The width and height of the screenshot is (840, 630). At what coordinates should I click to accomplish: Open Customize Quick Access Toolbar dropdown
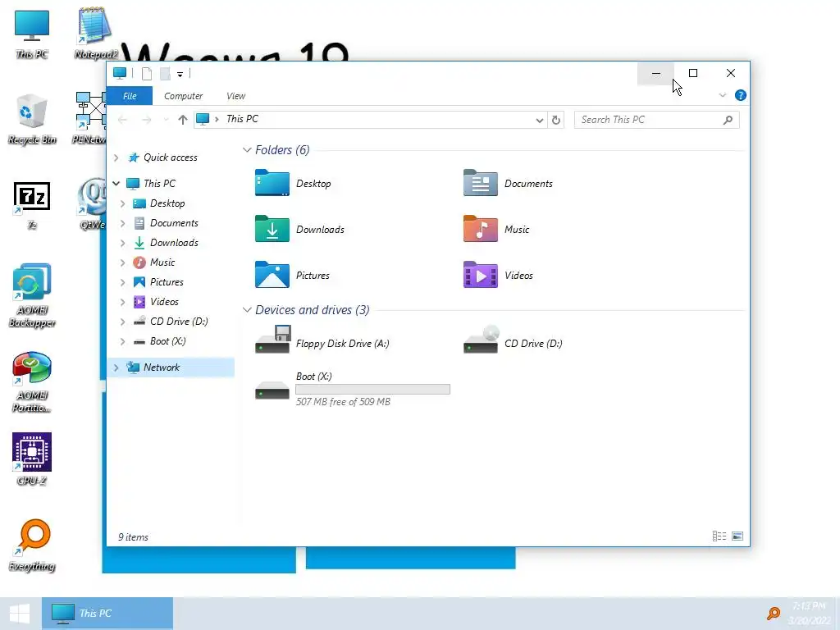pyautogui.click(x=180, y=74)
